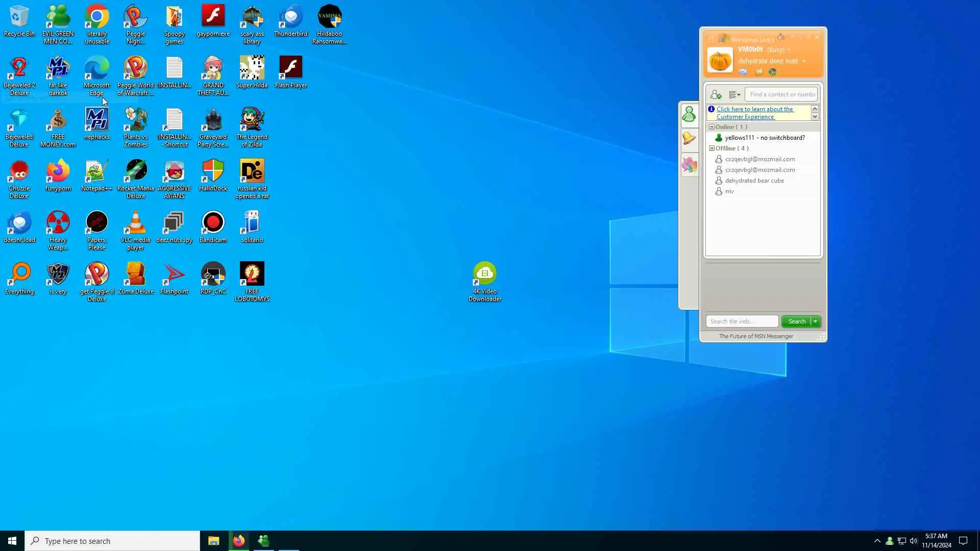Image resolution: width=980 pixels, height=551 pixels.
Task: Select the green buddy contacts tab
Action: coord(689,114)
